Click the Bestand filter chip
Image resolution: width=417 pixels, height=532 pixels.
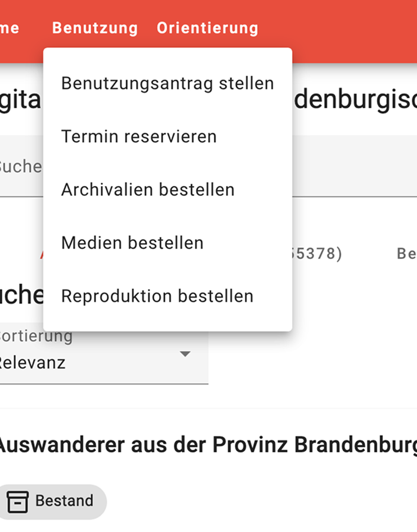point(53,501)
